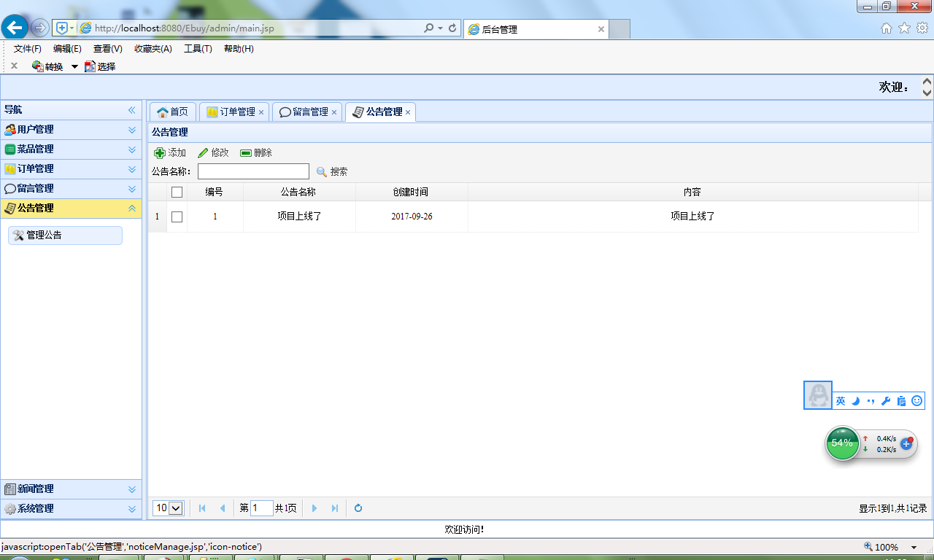Click the green 54% speed ball
The width and height of the screenshot is (934, 560).
coord(843,443)
